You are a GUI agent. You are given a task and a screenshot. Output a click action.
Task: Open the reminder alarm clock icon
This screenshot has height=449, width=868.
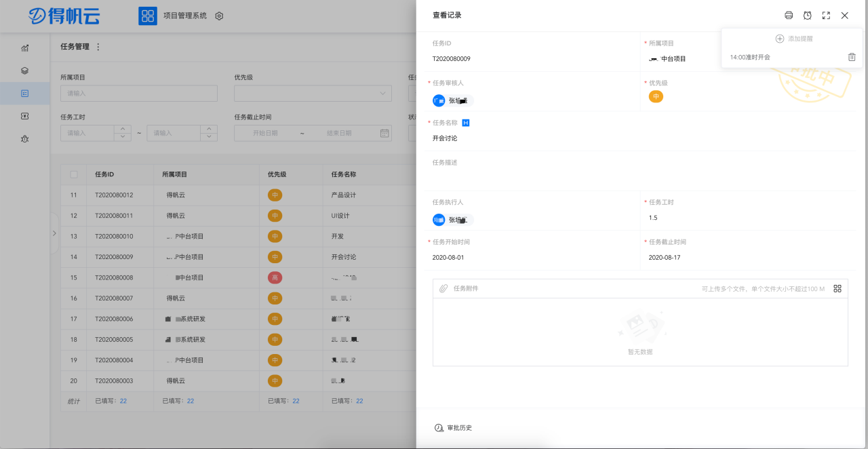click(808, 16)
